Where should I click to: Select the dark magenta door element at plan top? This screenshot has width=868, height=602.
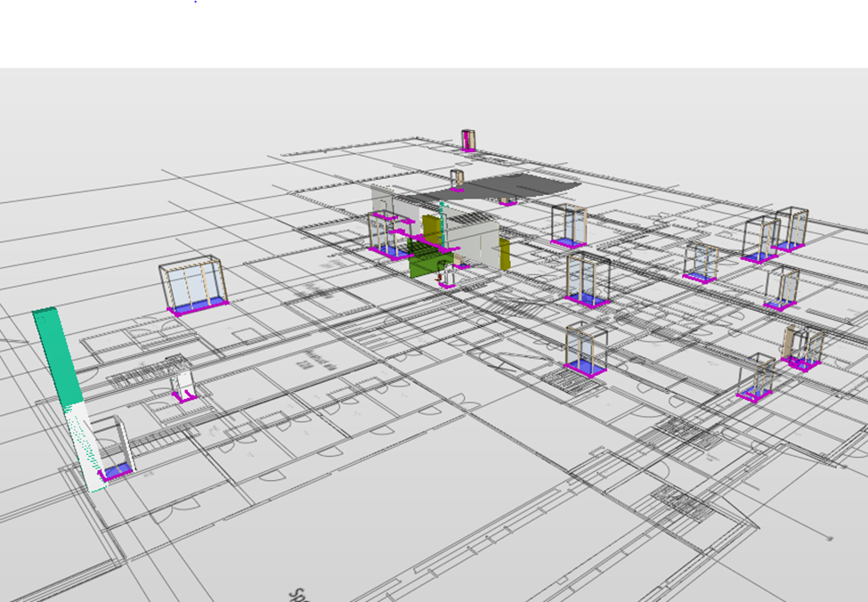click(468, 140)
